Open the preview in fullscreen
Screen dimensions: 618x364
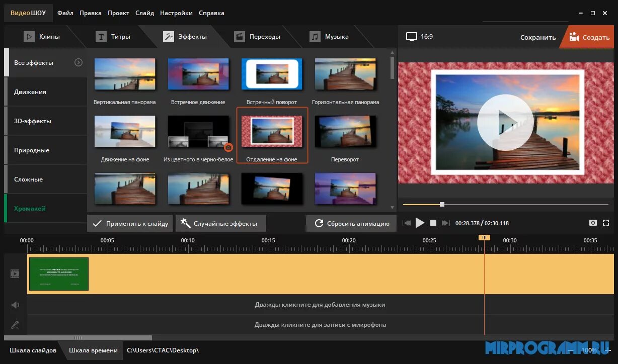click(x=606, y=223)
